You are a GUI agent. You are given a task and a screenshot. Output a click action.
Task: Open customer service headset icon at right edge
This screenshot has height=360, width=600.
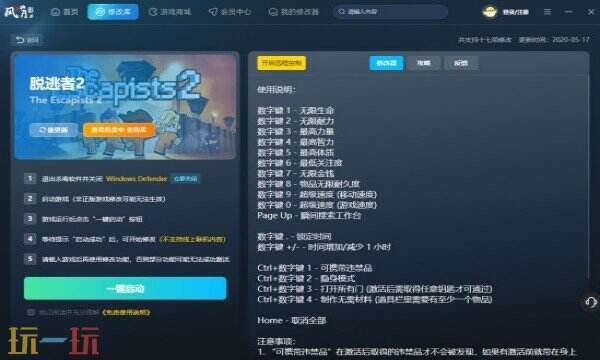tap(591, 303)
